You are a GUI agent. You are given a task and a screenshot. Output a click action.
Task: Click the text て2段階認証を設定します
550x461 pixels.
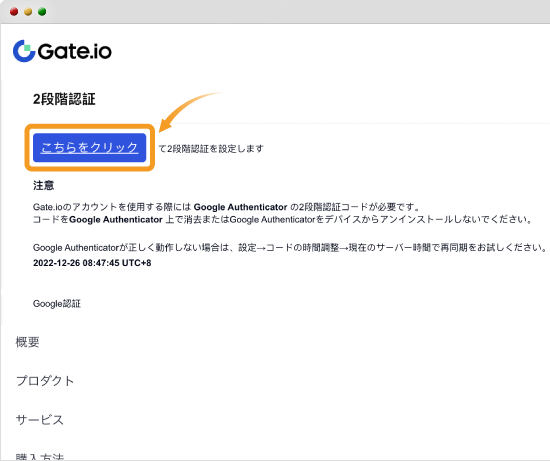[x=211, y=149]
